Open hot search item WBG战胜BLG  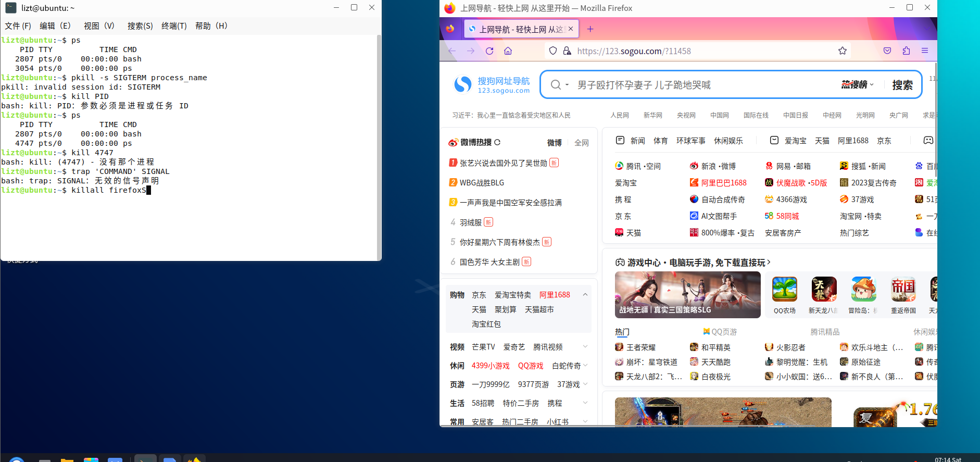[482, 183]
